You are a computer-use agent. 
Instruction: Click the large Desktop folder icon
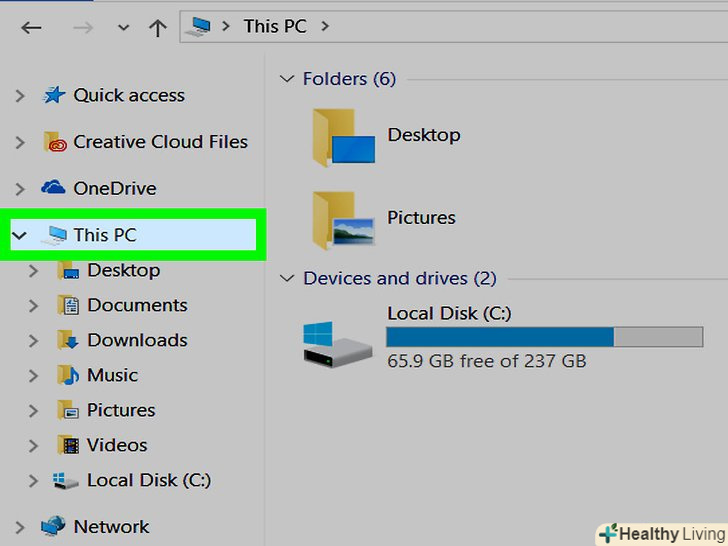pos(344,138)
